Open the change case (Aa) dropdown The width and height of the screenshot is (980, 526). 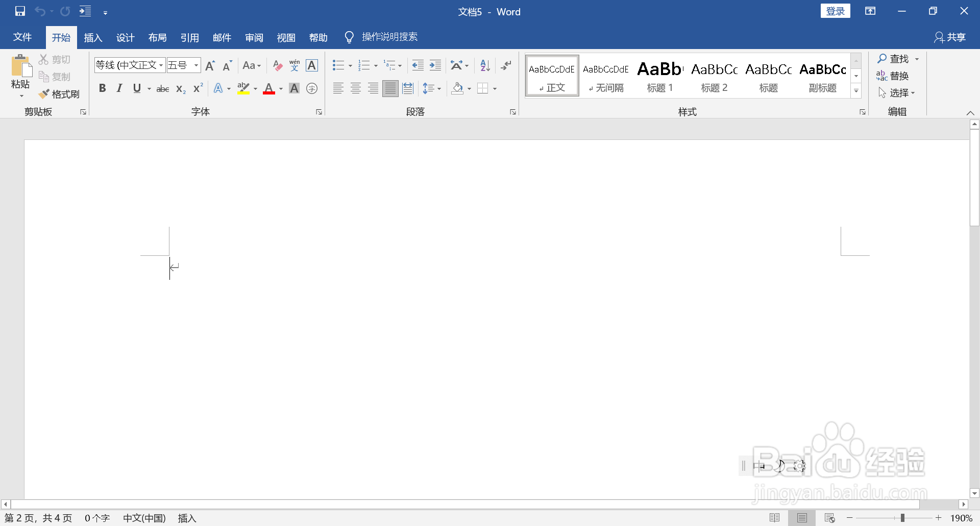pos(252,65)
